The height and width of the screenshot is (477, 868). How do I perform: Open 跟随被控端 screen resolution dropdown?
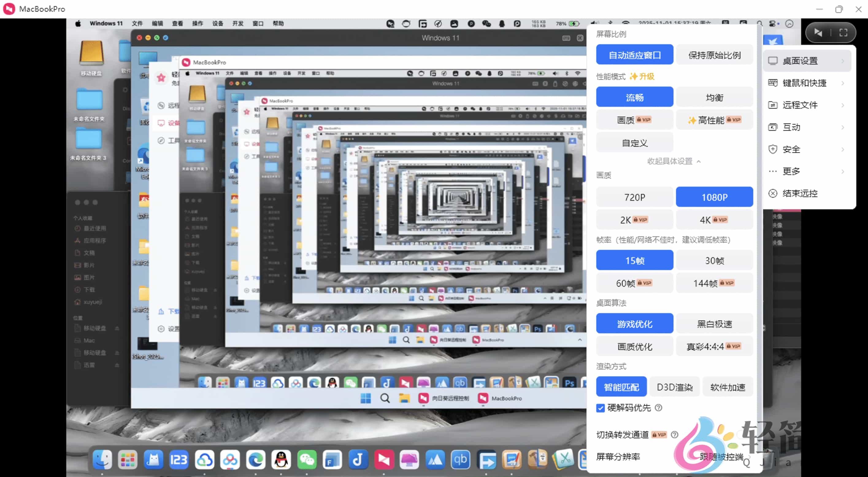pos(721,457)
